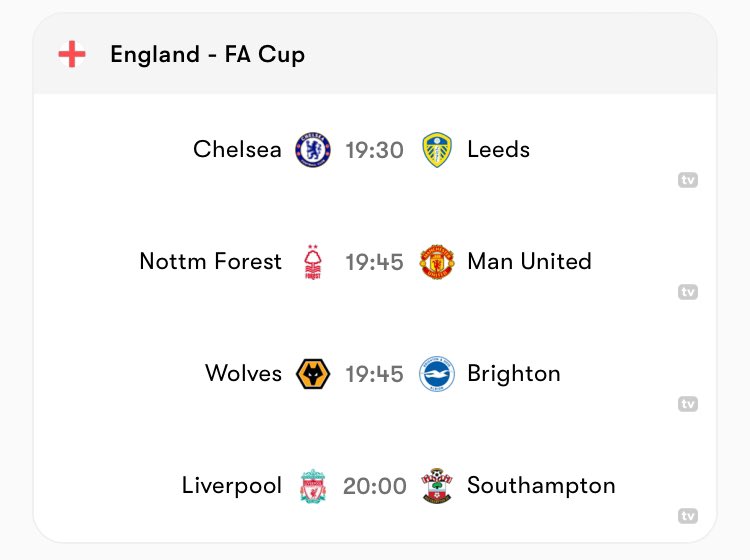Screen dimensions: 750x560
Task: Open TV info for the Forest vs Man United match
Action: click(688, 292)
